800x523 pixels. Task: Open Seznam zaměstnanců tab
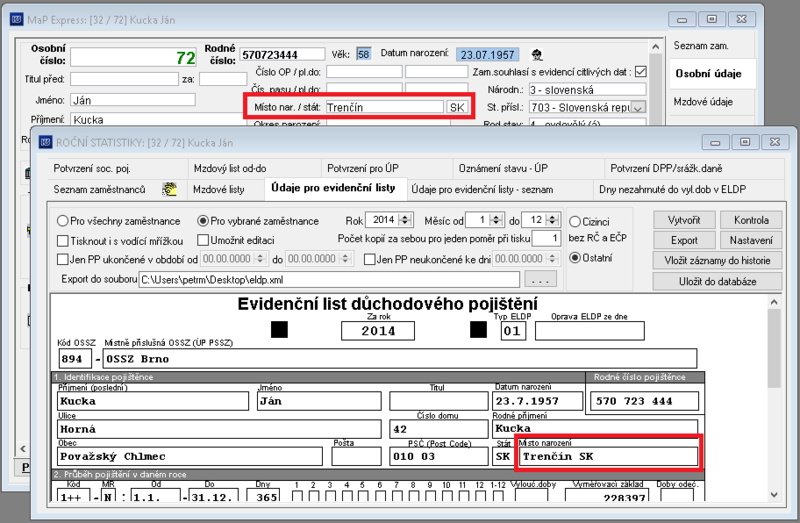(x=118, y=189)
